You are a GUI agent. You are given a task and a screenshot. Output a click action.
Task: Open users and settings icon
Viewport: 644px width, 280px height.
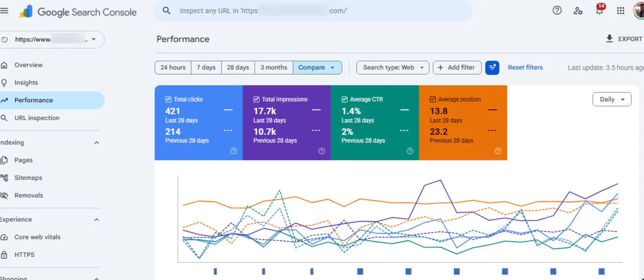pos(578,10)
